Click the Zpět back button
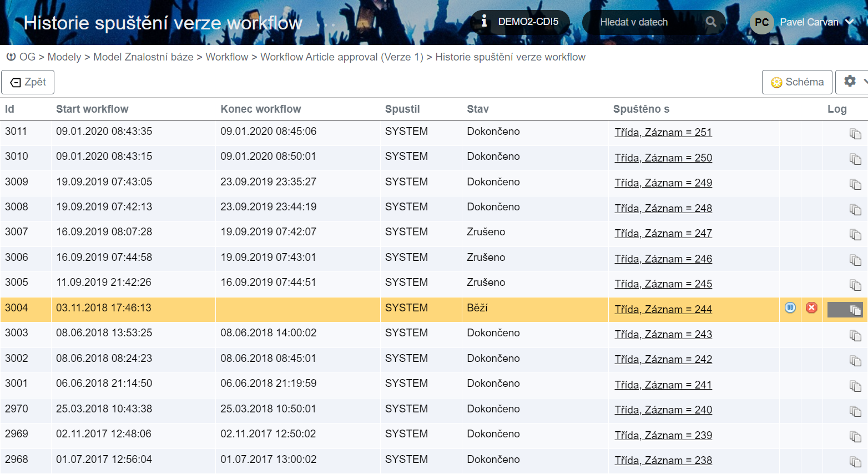The image size is (868, 474). (x=28, y=82)
